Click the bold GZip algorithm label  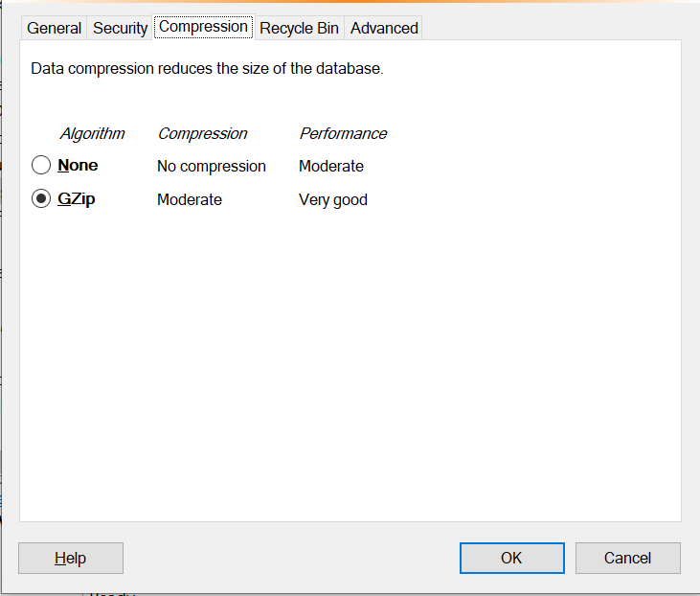[77, 198]
